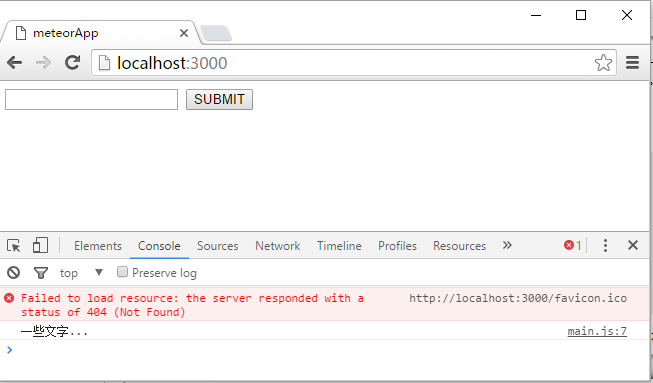Clear the console log icon
The image size is (653, 383).
(x=13, y=273)
